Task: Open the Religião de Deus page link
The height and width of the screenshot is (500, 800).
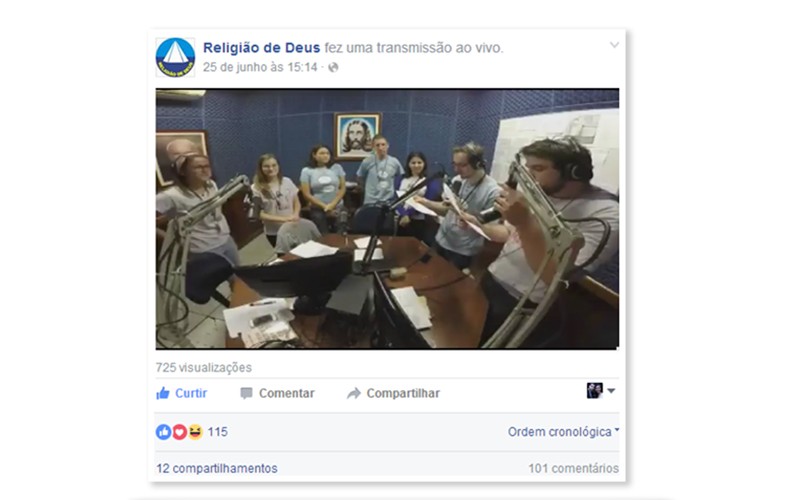Action: click(261, 47)
